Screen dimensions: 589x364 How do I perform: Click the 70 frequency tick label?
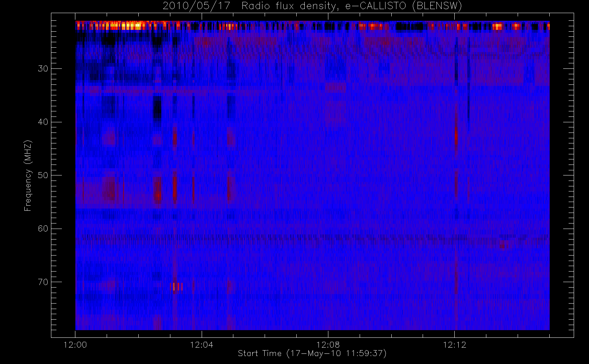tap(43, 282)
